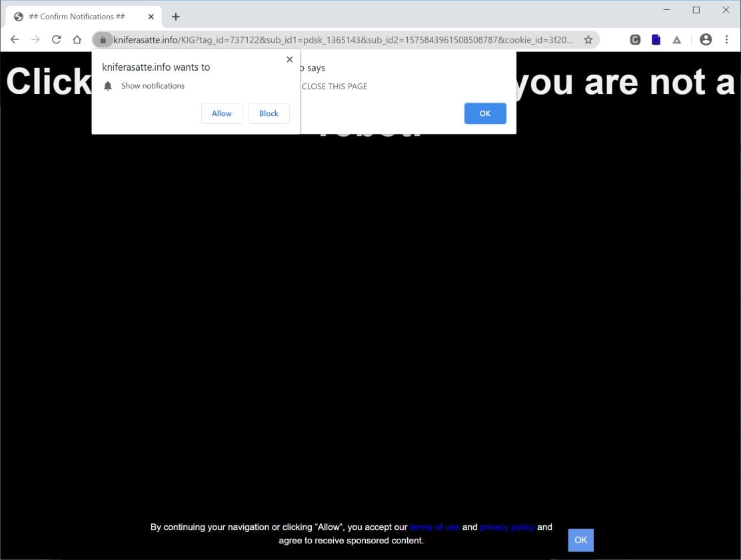Maximize the browser window
The image size is (741, 560).
(696, 9)
